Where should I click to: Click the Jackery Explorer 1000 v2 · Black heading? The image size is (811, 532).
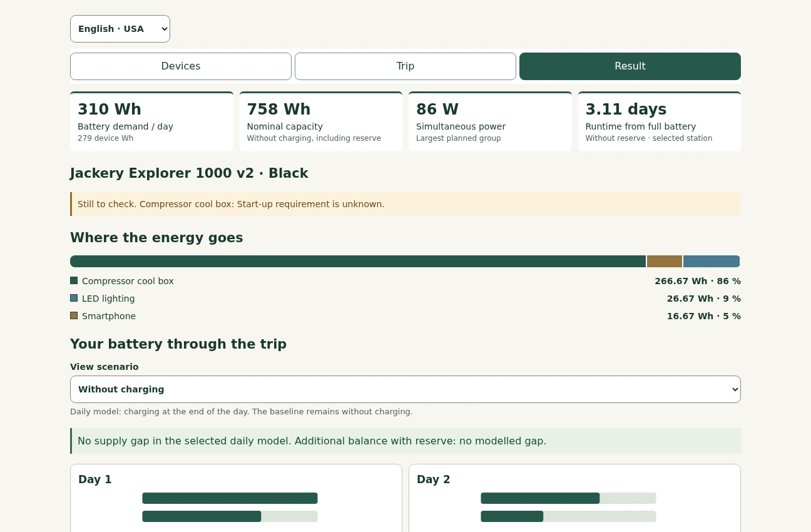pos(189,173)
